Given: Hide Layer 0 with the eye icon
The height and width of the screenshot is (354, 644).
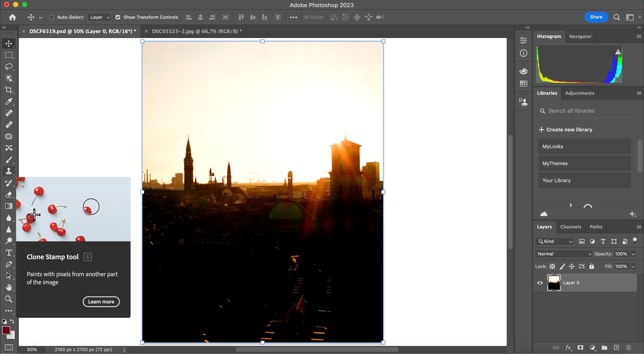Looking at the screenshot, I should (x=540, y=283).
